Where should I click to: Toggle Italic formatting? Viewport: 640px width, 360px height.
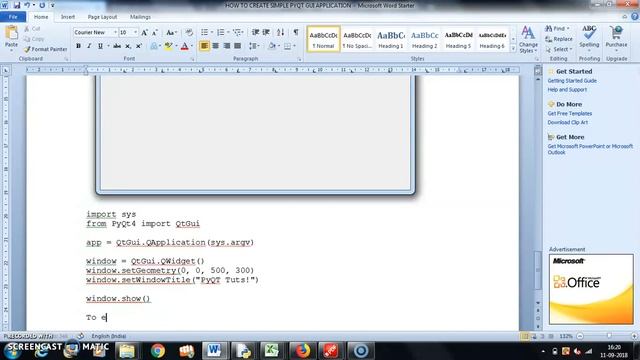click(x=89, y=46)
